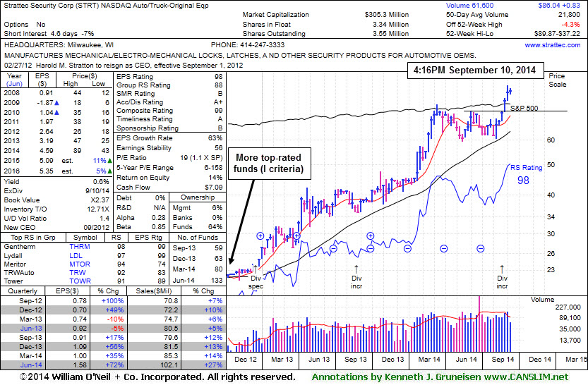588x385 pixels.
Task: Select the THRM ticker symbol for Gentherm
Action: tap(80, 247)
